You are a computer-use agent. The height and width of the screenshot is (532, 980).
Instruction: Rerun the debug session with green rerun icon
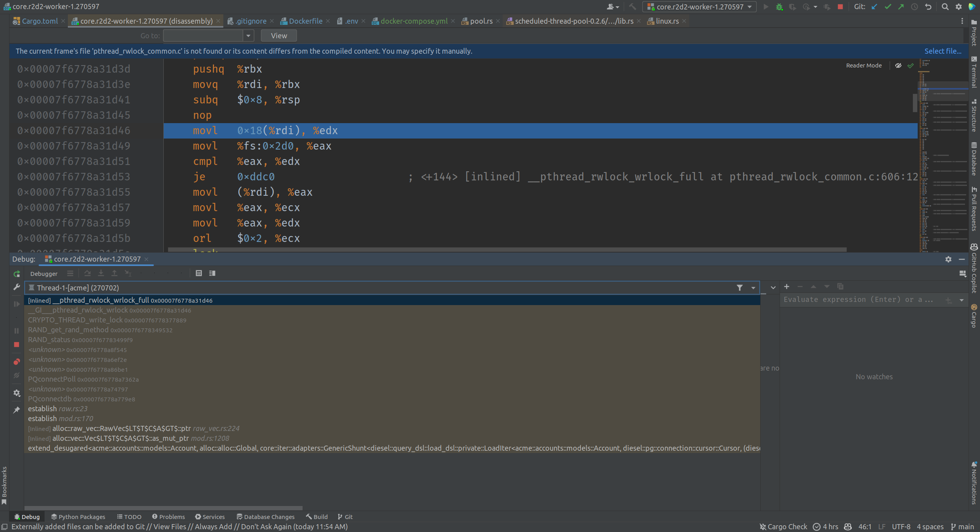tap(17, 274)
